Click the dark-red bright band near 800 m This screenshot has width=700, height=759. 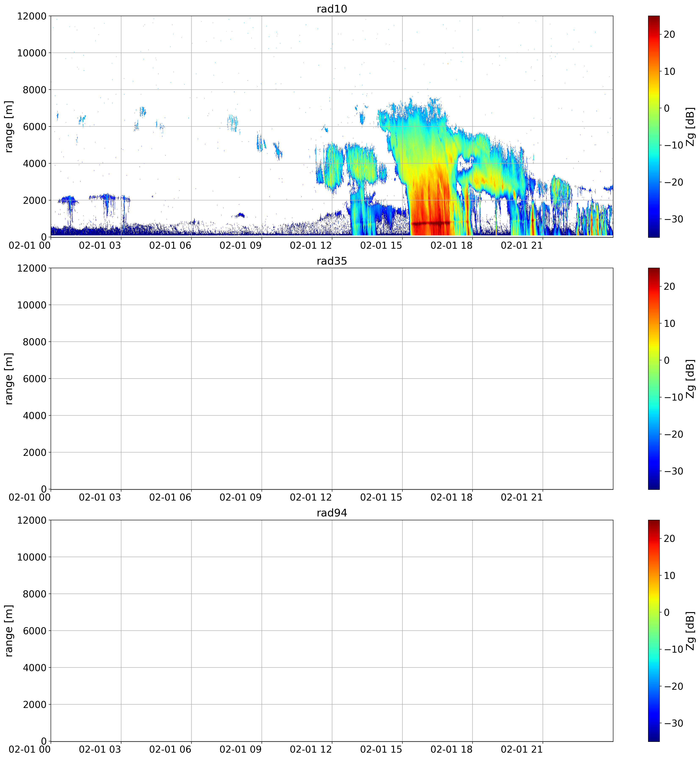point(431,223)
